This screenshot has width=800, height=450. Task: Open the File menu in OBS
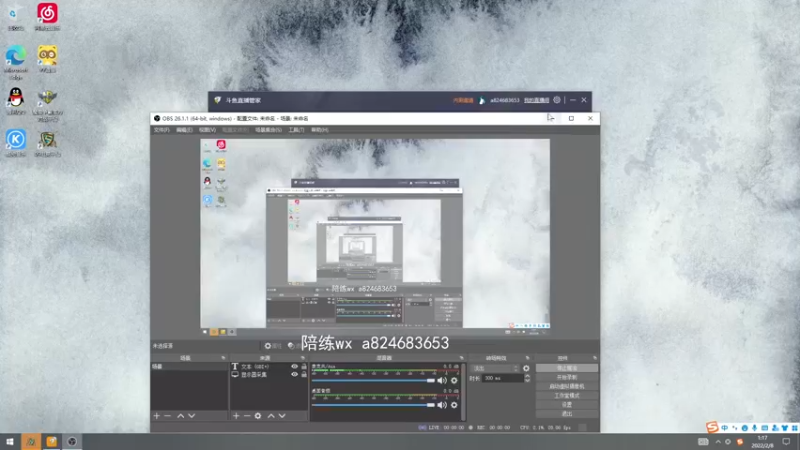161,130
